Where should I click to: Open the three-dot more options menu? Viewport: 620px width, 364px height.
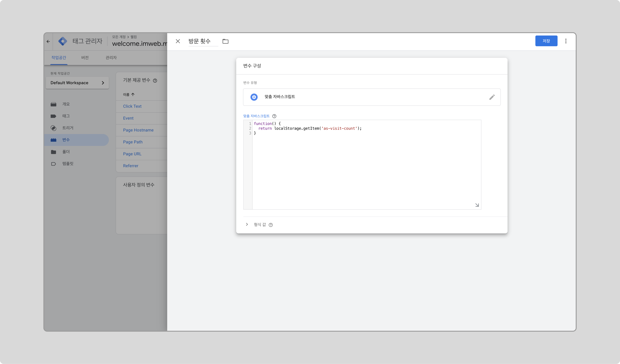(566, 41)
